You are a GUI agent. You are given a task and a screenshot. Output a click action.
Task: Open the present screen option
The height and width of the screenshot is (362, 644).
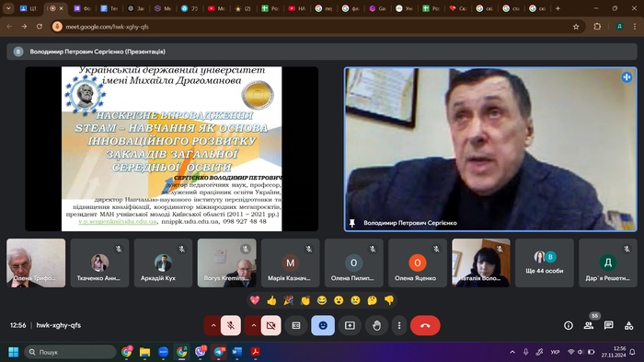point(350,325)
